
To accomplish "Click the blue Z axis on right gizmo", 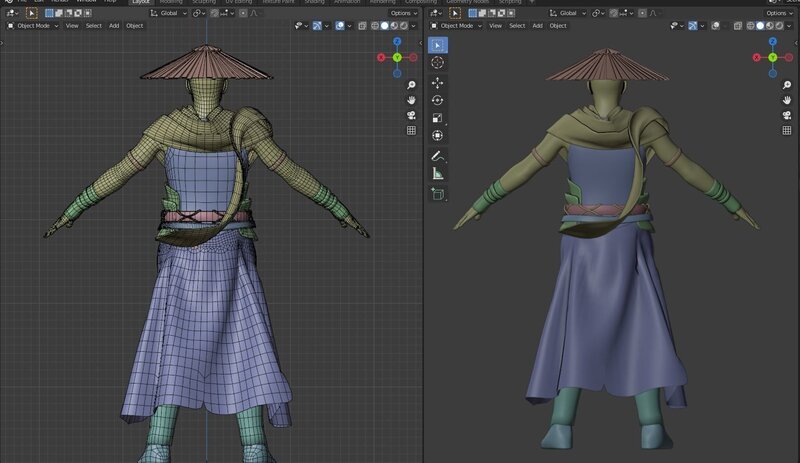I will tap(772, 43).
